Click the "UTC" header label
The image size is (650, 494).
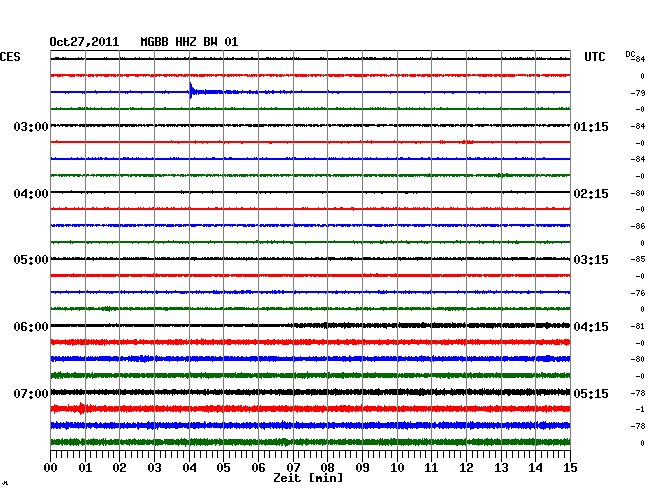[595, 57]
